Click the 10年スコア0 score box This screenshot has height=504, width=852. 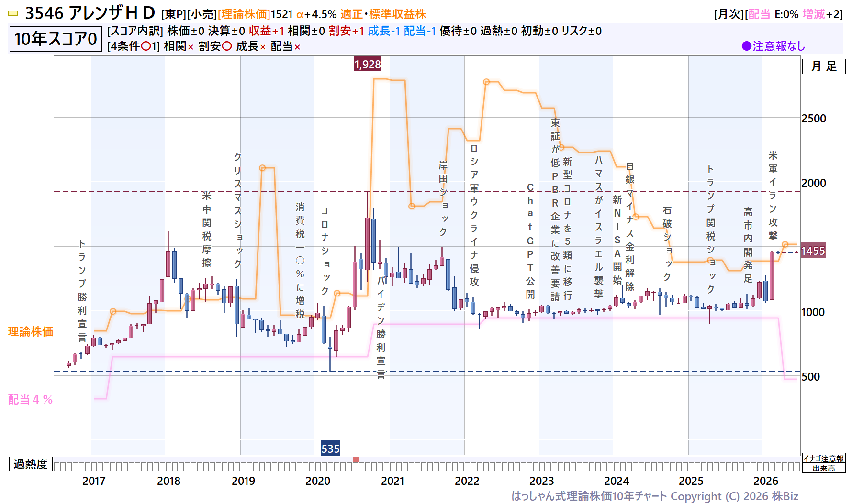(56, 39)
